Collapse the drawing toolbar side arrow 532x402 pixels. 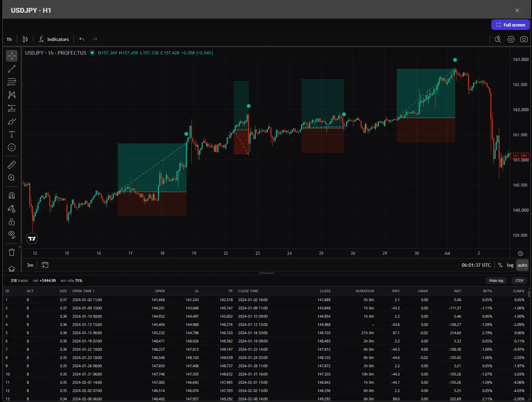pyautogui.click(x=20, y=247)
